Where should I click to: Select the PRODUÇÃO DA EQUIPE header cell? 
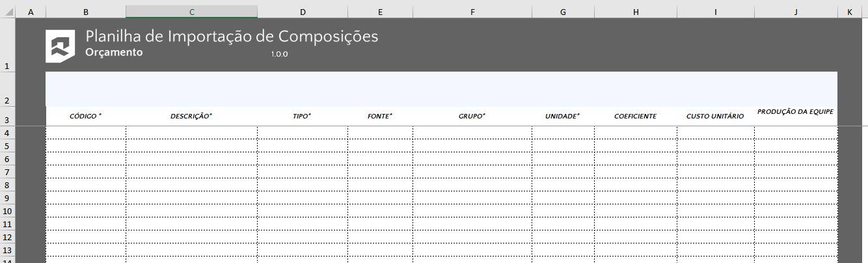[x=795, y=113]
